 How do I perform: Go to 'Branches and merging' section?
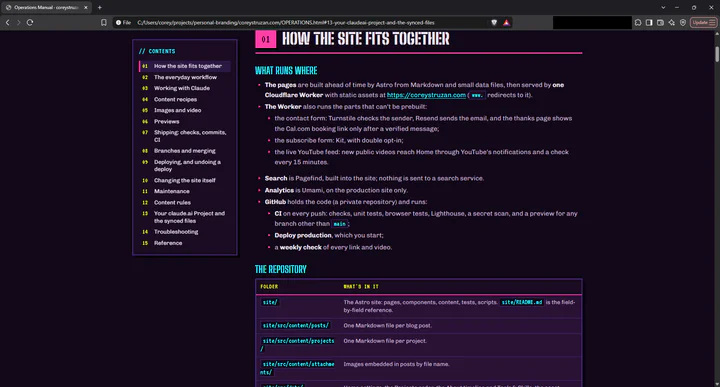[x=185, y=151]
